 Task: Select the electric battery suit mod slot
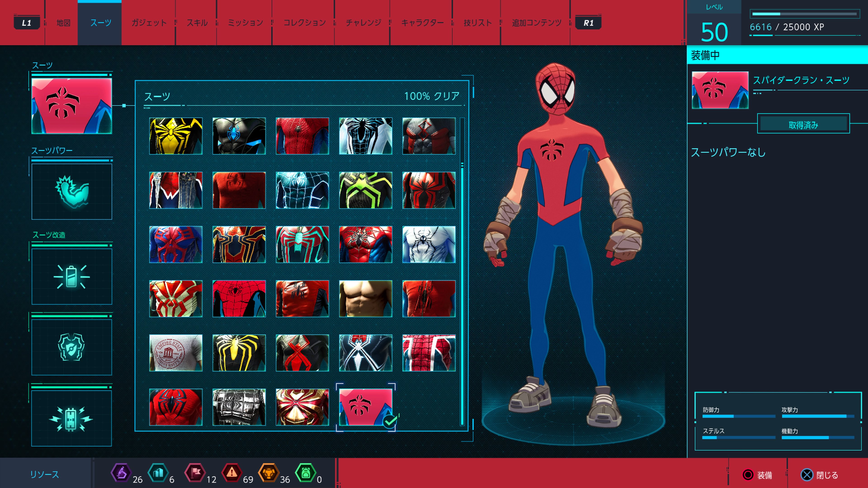point(72,418)
